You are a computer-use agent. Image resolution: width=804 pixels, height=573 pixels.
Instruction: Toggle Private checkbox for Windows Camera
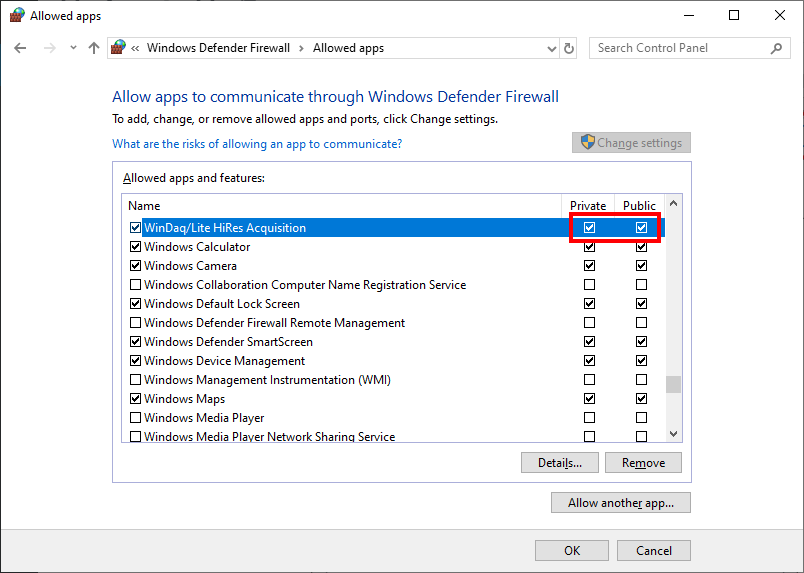[590, 266]
